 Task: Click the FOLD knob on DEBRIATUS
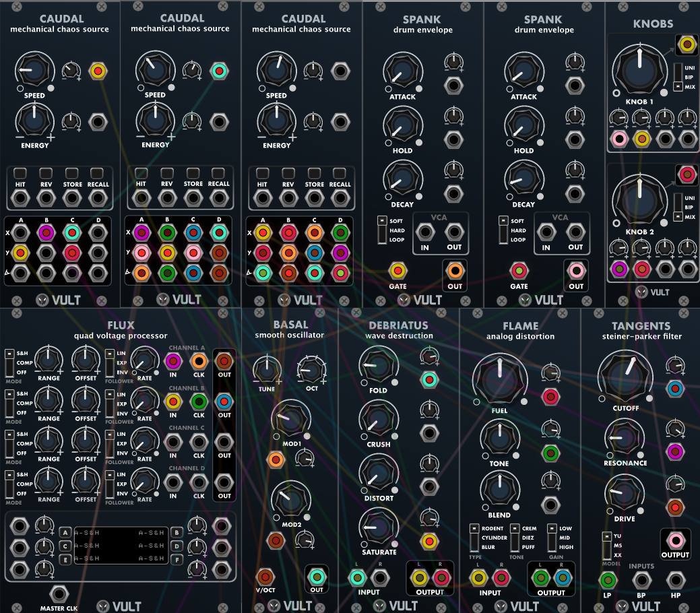point(379,366)
